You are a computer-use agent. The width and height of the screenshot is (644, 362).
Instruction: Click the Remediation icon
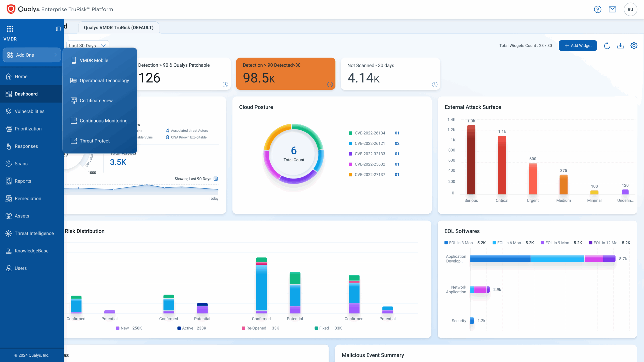(9, 198)
